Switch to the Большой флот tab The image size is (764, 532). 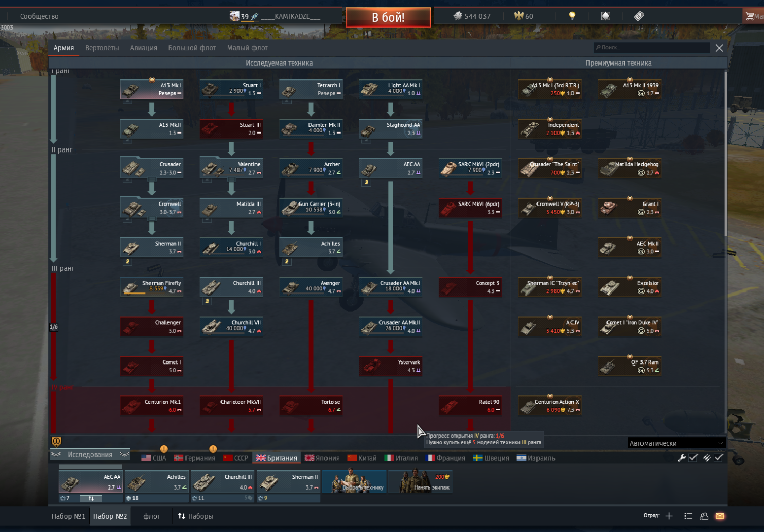[192, 48]
